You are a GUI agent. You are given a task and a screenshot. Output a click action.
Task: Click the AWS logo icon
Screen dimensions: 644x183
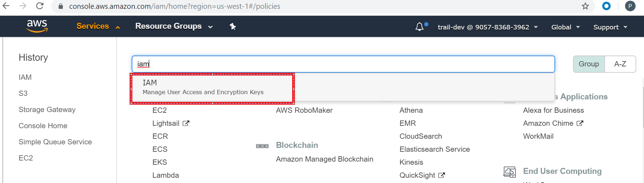point(37,26)
